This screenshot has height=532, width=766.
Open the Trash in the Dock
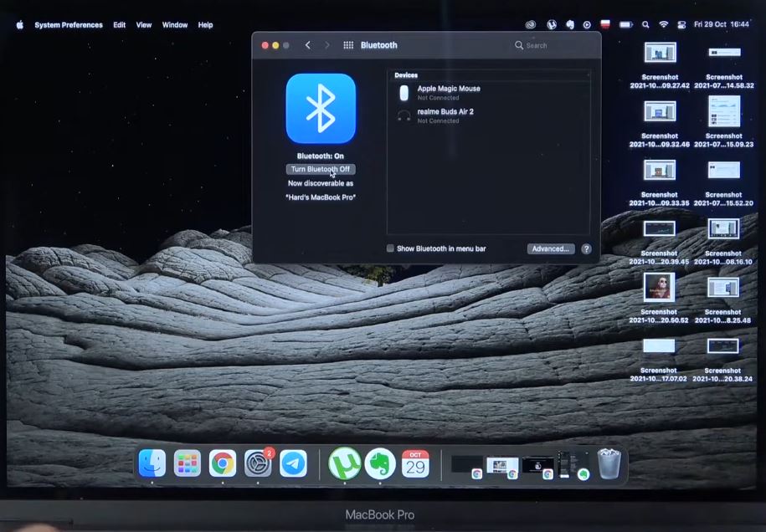pyautogui.click(x=609, y=463)
